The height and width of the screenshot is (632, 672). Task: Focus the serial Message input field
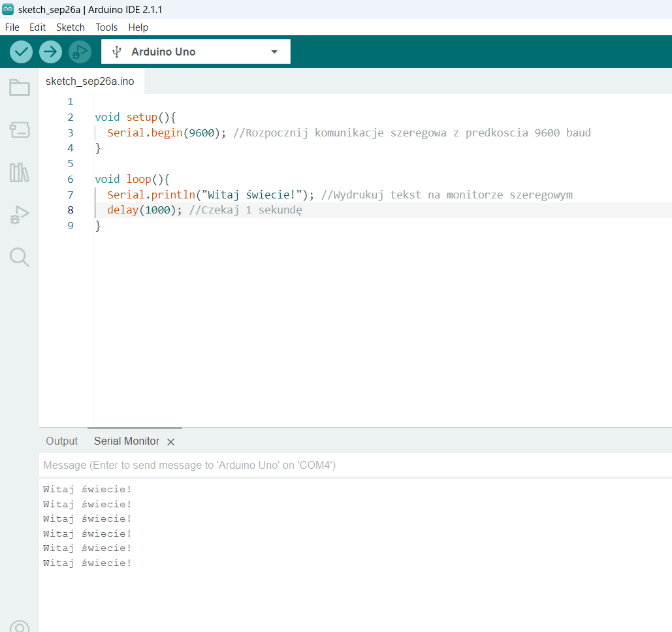pos(355,466)
